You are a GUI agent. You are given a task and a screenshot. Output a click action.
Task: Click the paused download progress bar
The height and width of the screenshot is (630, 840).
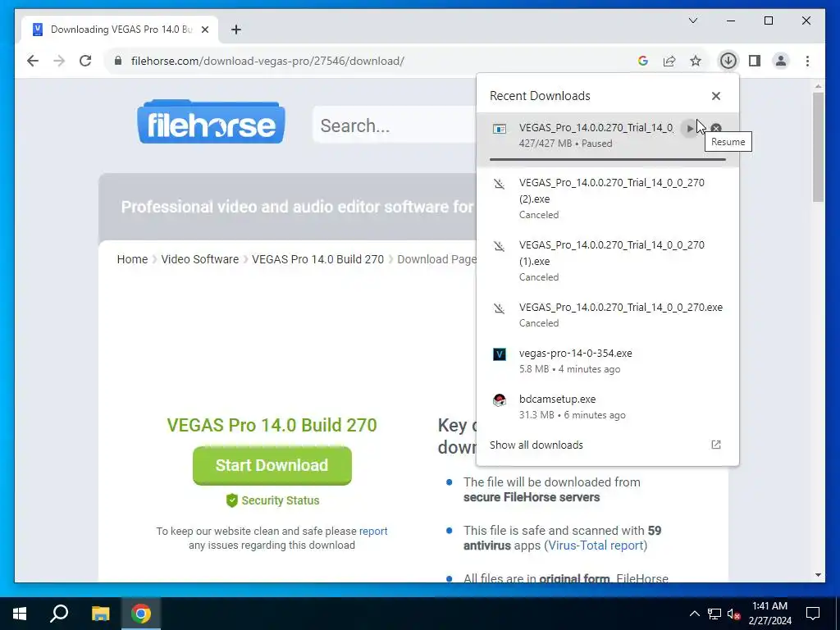(608, 159)
